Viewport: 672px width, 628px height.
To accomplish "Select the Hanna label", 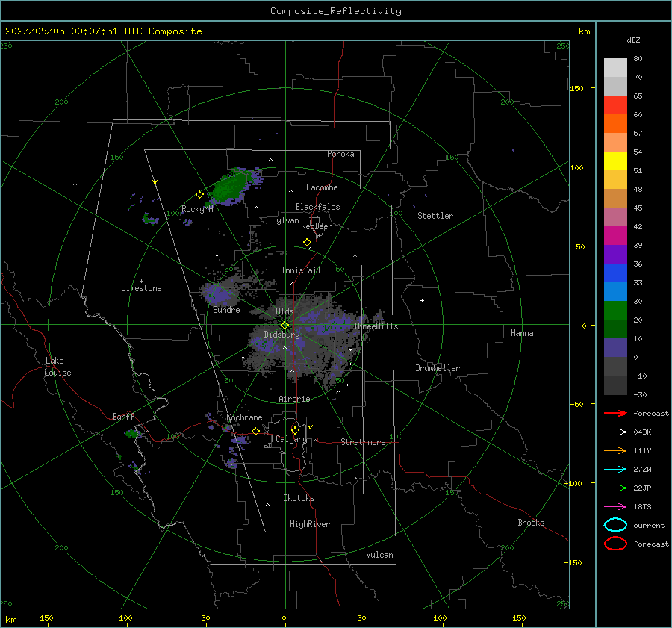I will tap(522, 333).
